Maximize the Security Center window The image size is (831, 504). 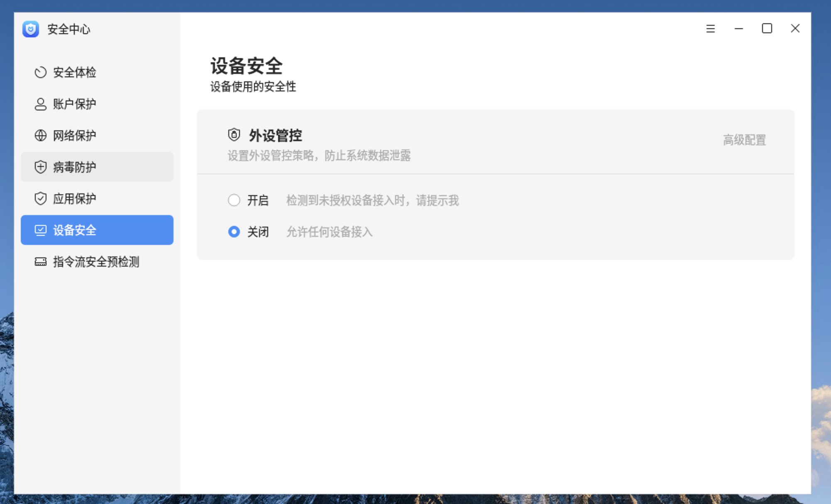[767, 29]
